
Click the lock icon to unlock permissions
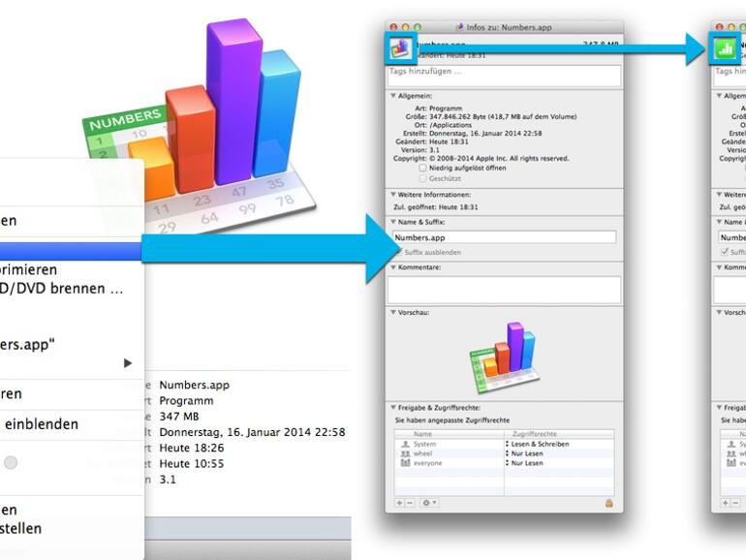[x=608, y=503]
